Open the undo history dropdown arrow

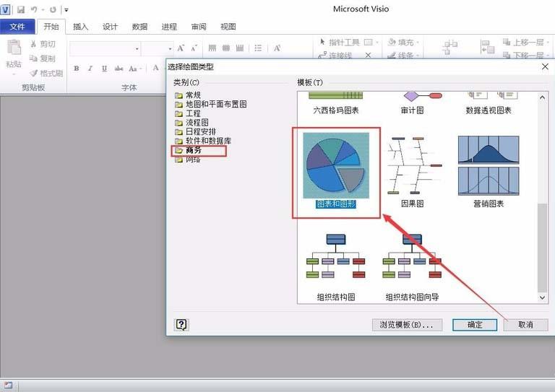(x=43, y=10)
